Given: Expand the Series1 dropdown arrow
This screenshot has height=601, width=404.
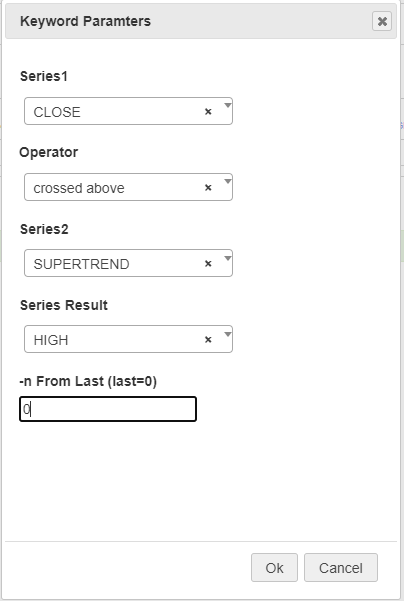Looking at the screenshot, I should [x=228, y=105].
